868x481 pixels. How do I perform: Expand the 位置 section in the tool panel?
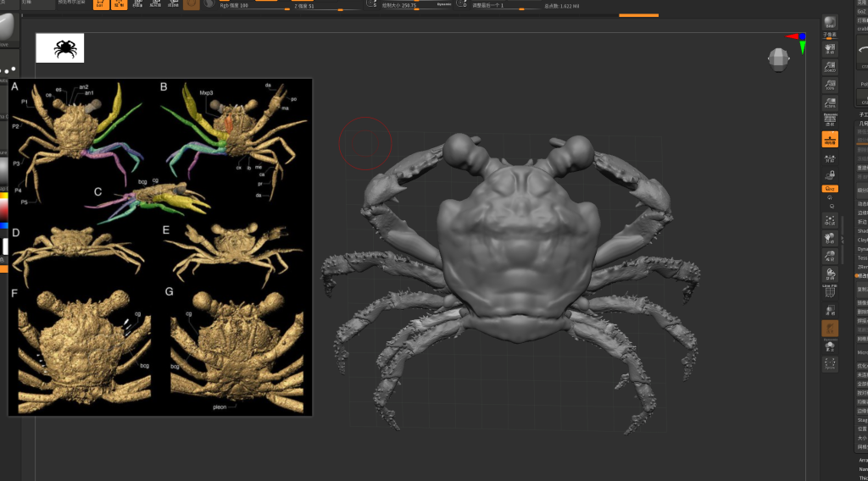(x=862, y=429)
